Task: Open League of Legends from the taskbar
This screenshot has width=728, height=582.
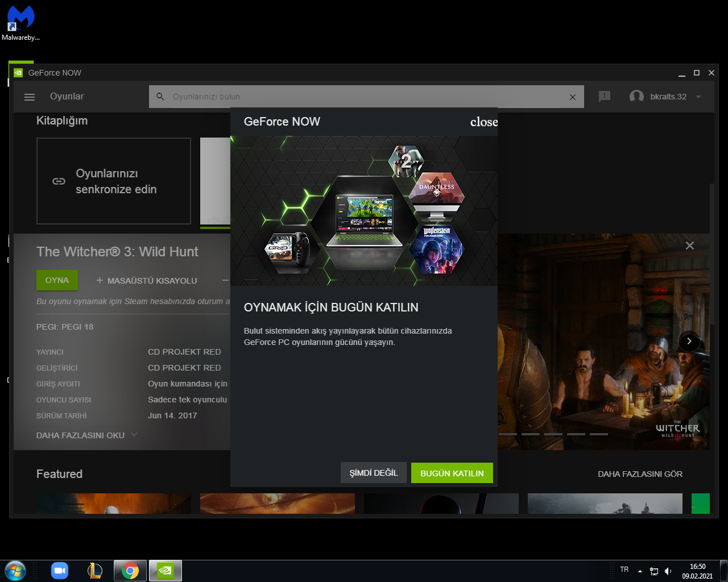Action: coord(95,571)
